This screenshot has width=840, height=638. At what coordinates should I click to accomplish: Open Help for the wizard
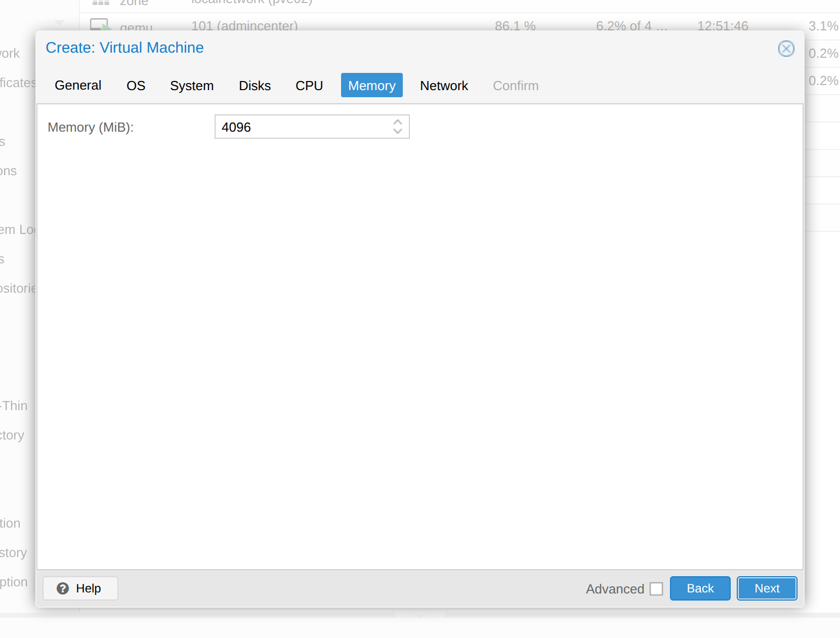coord(80,588)
